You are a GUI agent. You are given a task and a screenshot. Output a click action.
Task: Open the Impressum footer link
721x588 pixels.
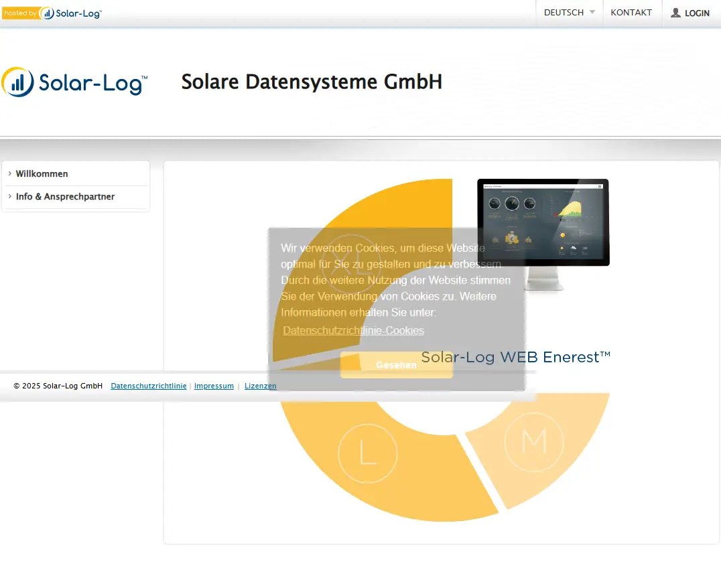[x=214, y=386]
